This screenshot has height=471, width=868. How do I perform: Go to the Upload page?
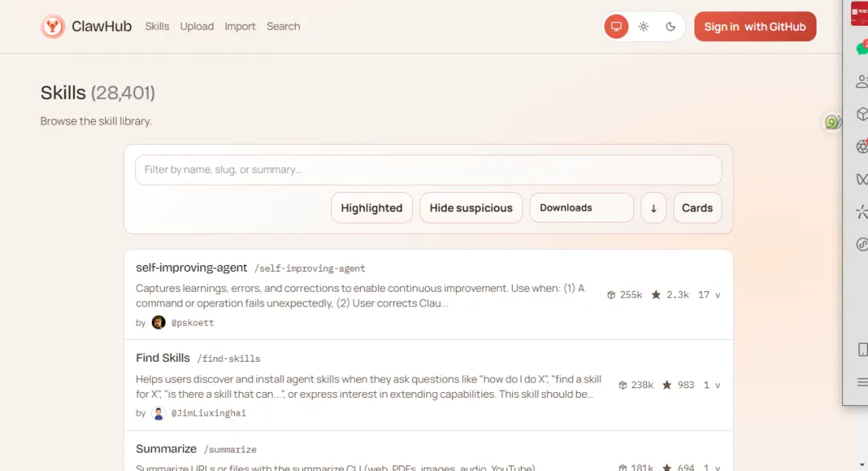[x=197, y=26]
